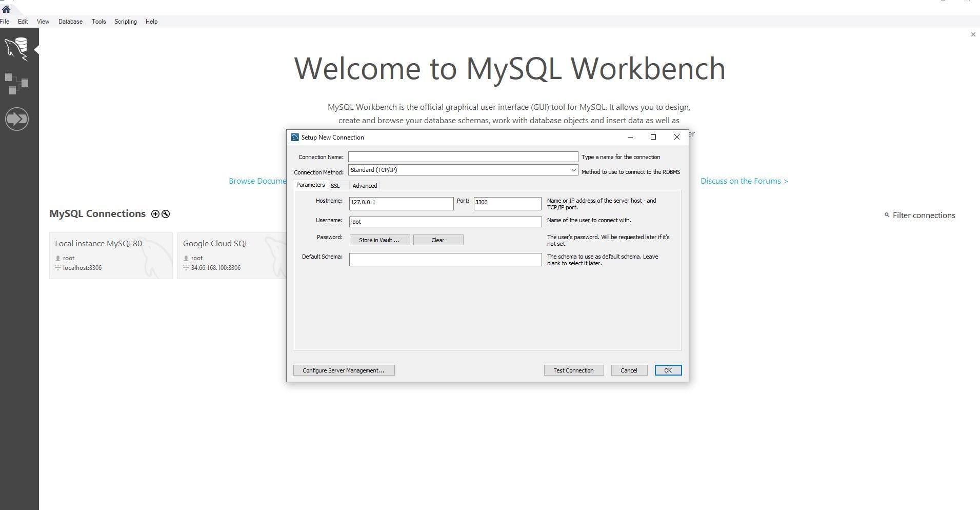Add a connection using the plus icon
Image resolution: width=980 pixels, height=510 pixels.
click(155, 214)
